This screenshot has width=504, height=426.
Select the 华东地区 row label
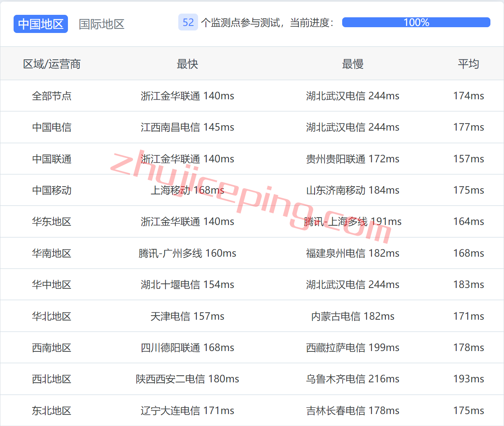[52, 221]
